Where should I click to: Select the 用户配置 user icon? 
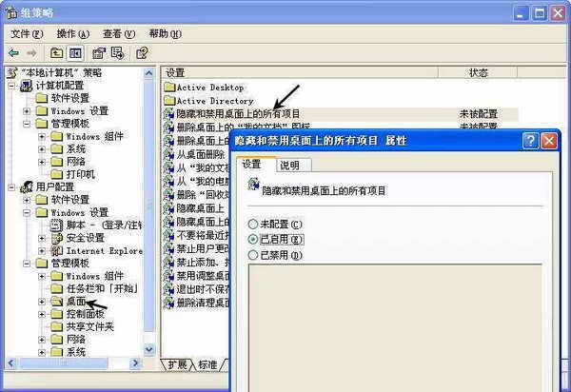(26, 186)
